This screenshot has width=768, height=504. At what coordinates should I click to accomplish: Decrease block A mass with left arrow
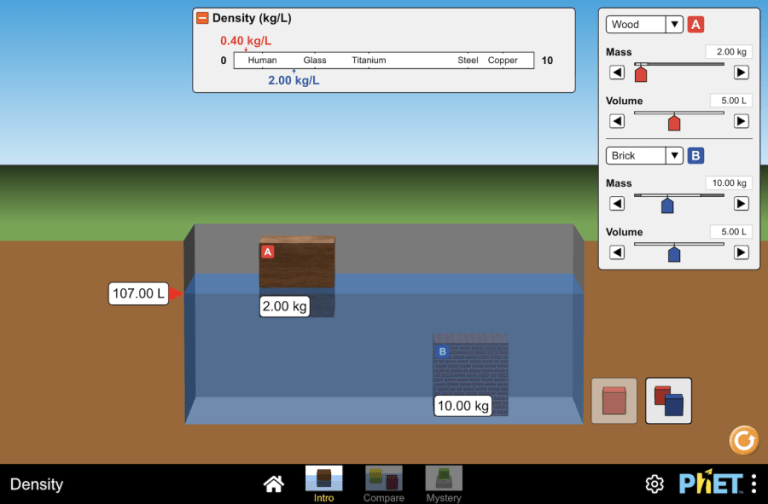coord(617,72)
